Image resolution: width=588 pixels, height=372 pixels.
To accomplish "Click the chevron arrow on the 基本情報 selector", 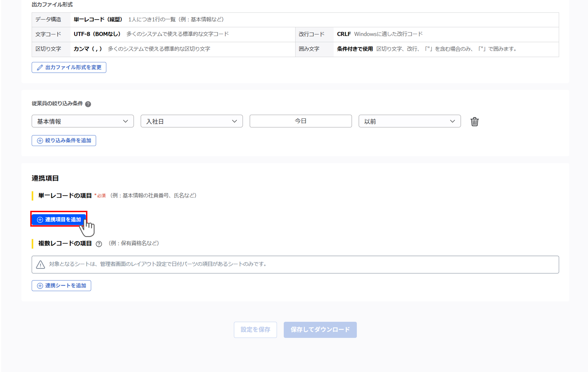I will coord(126,121).
